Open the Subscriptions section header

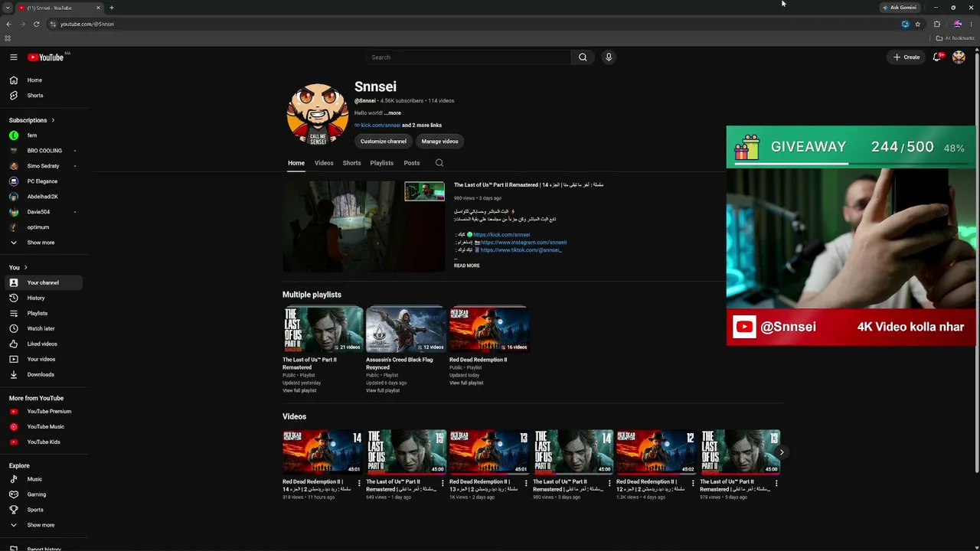tap(31, 120)
